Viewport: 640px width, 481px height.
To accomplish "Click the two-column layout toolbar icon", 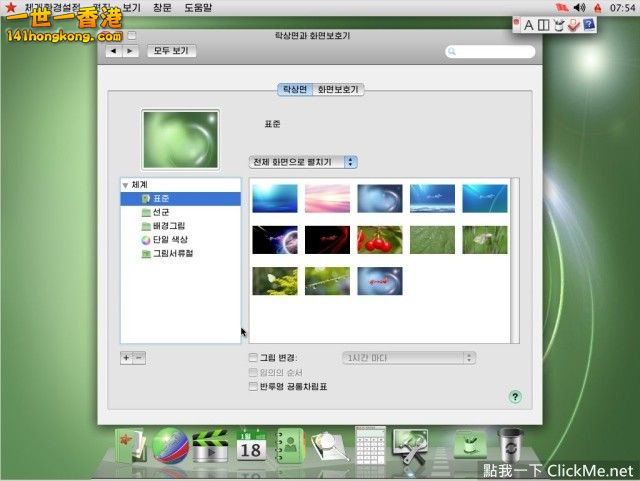I will (x=543, y=25).
